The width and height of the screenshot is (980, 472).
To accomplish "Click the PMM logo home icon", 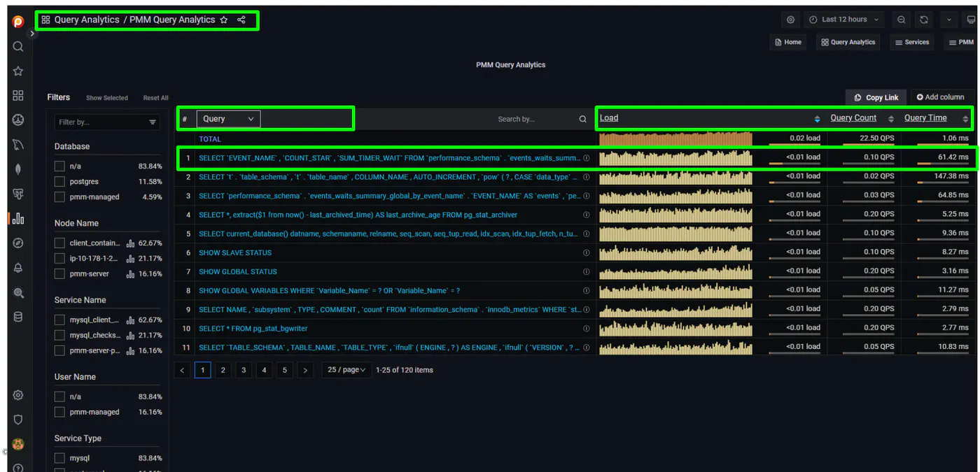I will coord(18,22).
